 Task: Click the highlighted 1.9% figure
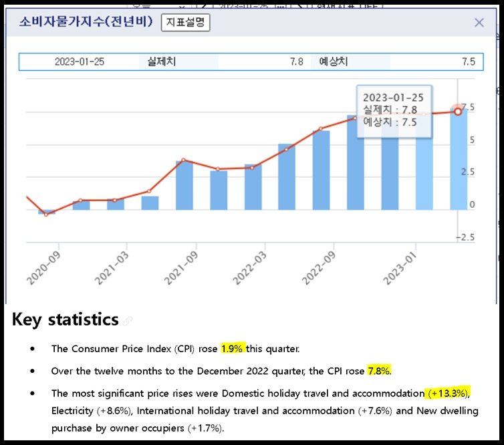[x=233, y=349]
